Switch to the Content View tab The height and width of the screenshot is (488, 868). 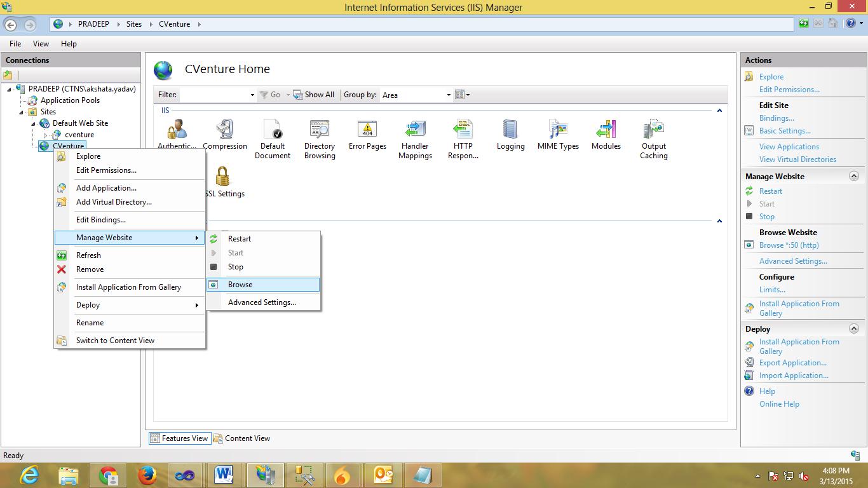241,438
